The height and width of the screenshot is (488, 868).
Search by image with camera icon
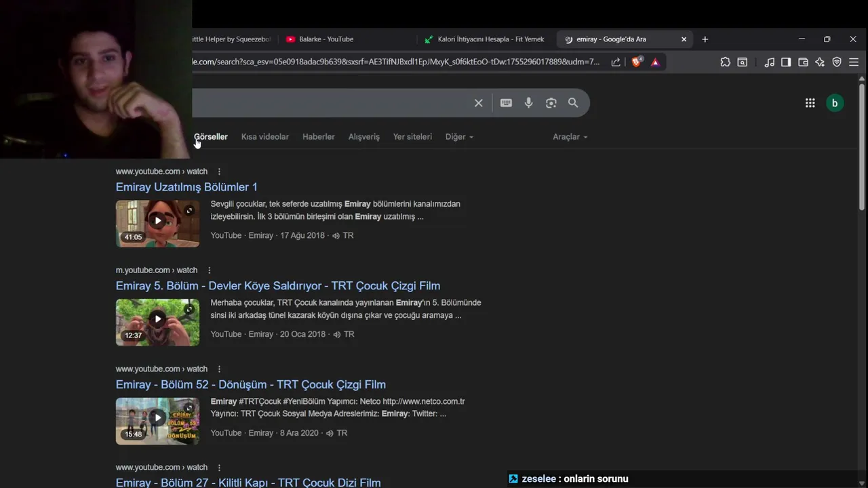551,103
